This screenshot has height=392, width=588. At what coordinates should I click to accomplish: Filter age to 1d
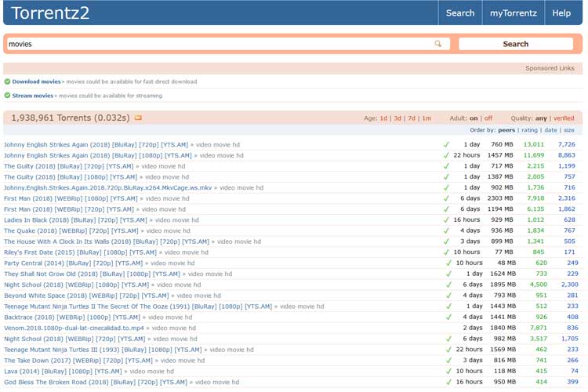coord(383,118)
